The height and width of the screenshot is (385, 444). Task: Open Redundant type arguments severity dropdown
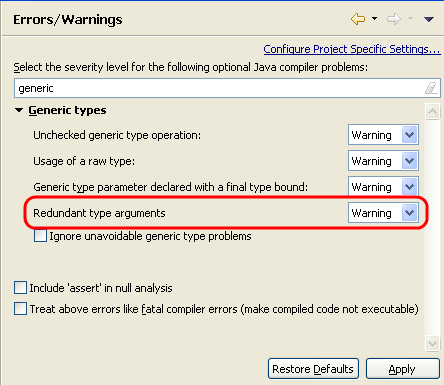[x=383, y=213]
